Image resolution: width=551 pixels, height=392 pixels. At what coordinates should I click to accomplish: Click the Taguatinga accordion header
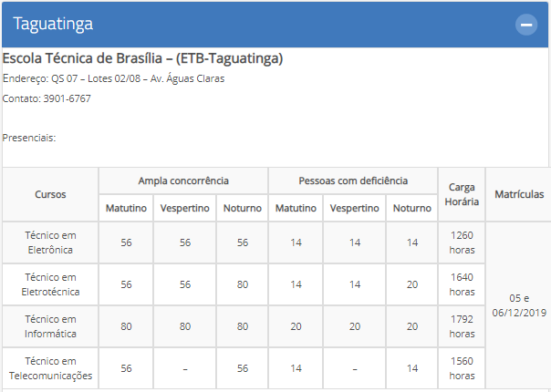click(x=275, y=25)
